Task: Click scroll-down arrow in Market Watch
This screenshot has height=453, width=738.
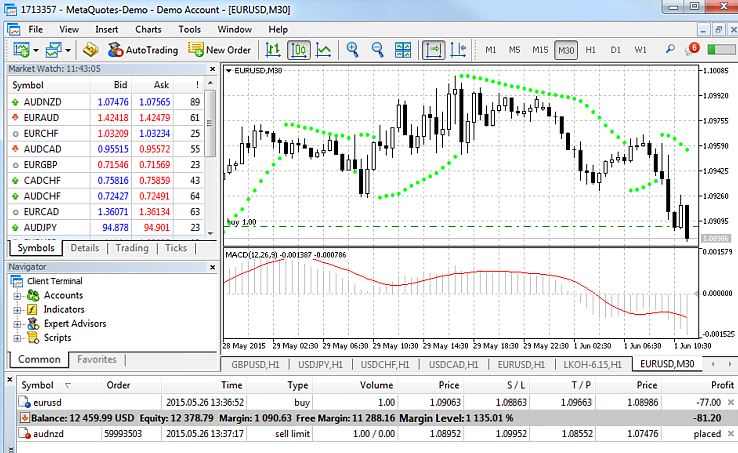Action: click(x=210, y=233)
